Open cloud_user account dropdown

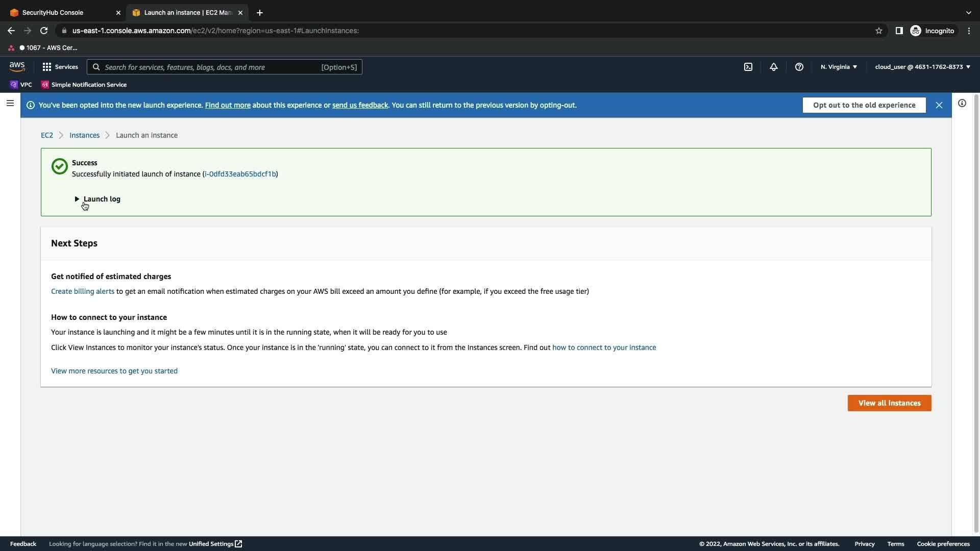[922, 67]
